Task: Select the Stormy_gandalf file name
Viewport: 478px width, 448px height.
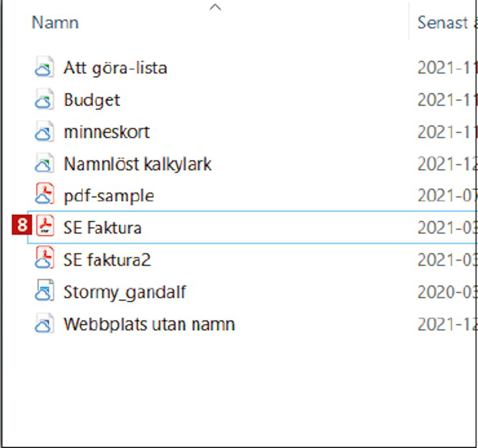Action: (125, 292)
